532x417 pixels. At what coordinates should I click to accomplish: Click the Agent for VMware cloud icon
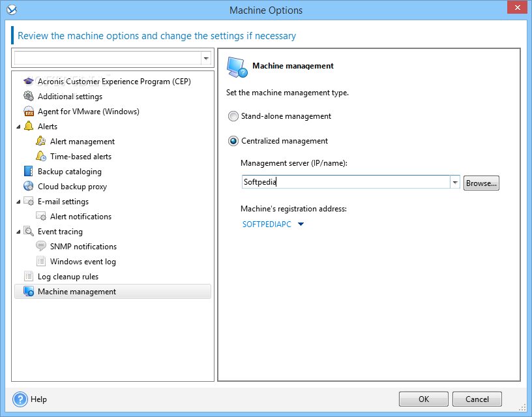point(29,112)
